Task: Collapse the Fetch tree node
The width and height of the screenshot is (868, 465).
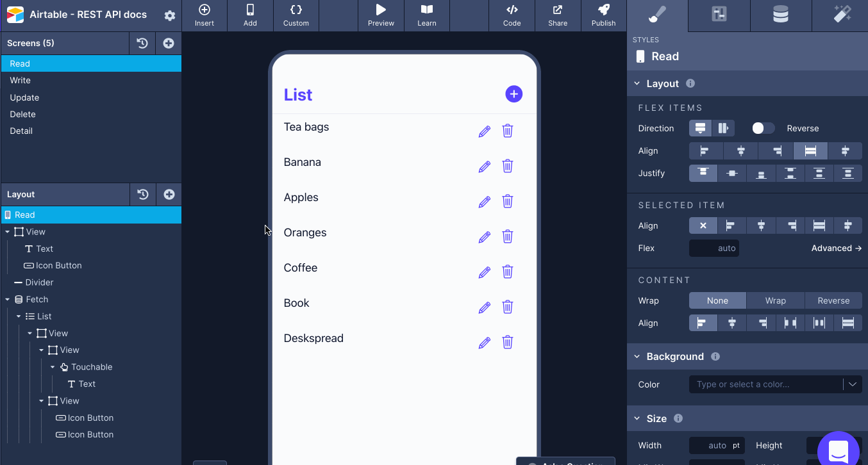Action: [x=8, y=300]
